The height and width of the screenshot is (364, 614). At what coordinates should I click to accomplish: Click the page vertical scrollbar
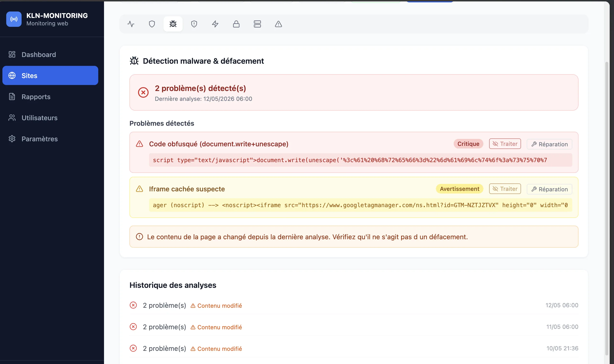[607, 209]
